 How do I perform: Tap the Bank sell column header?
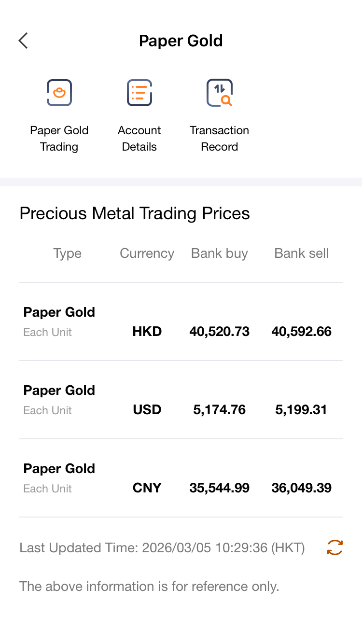(302, 253)
